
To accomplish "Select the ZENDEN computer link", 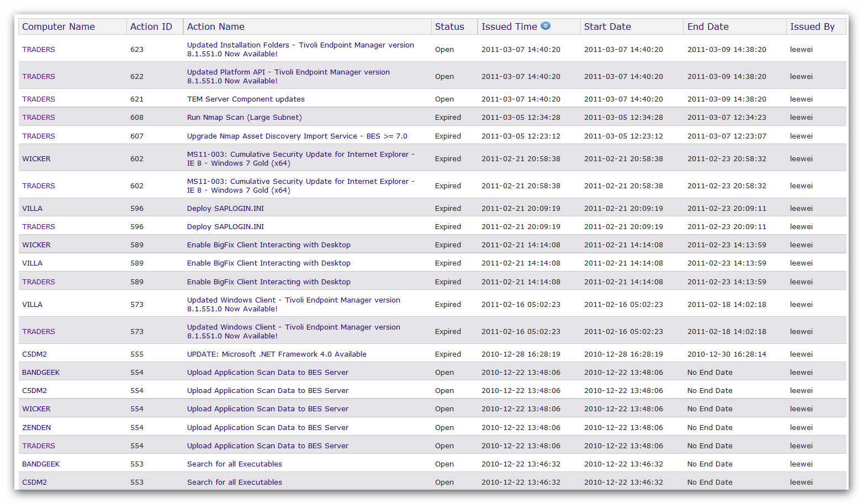I will [36, 428].
